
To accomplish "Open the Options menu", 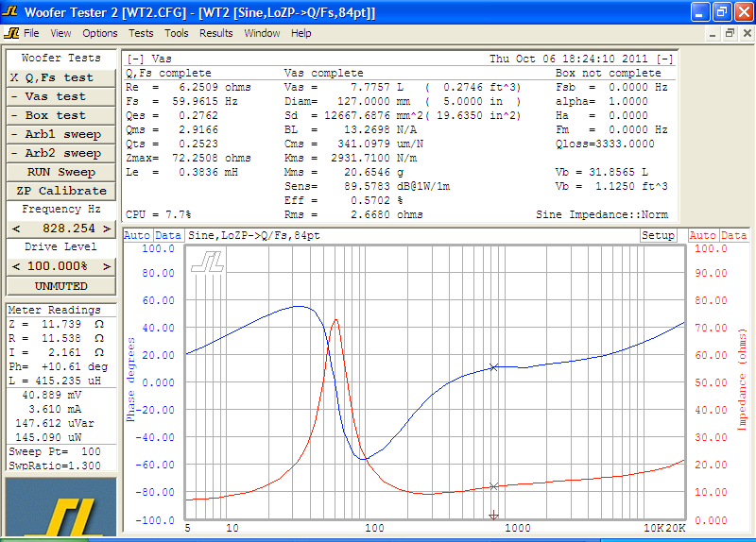I will tap(100, 33).
